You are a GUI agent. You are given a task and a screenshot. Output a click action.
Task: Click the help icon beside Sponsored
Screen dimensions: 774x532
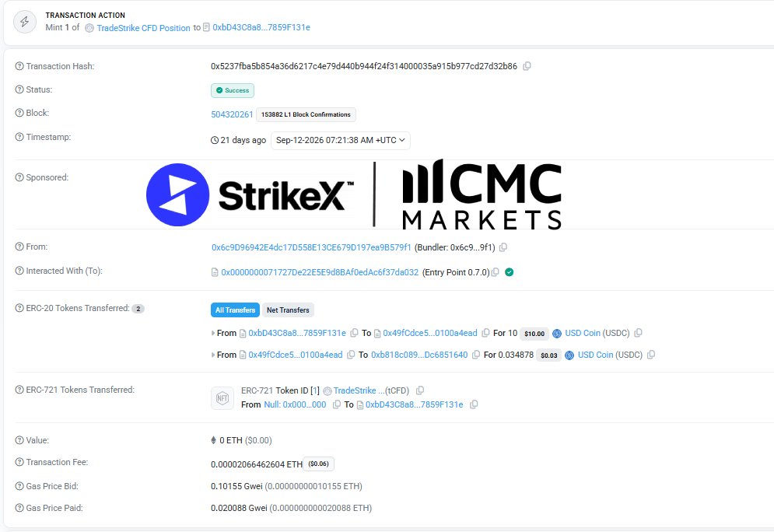pos(19,177)
